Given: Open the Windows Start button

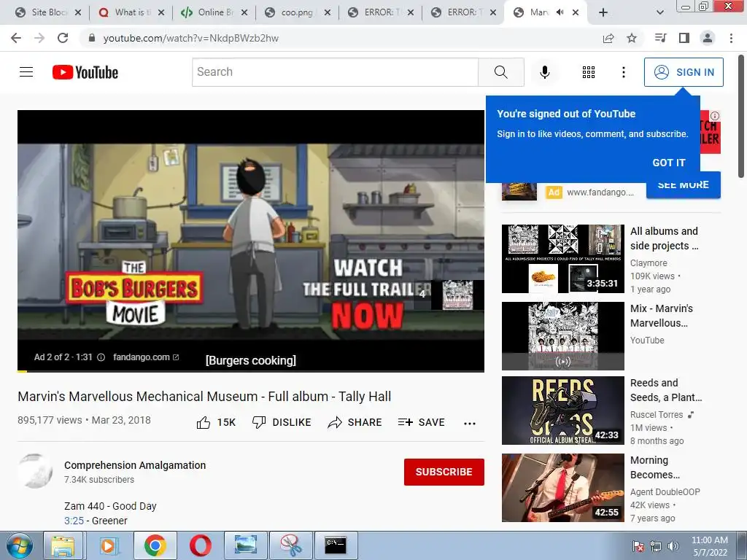Looking at the screenshot, I should (19, 545).
